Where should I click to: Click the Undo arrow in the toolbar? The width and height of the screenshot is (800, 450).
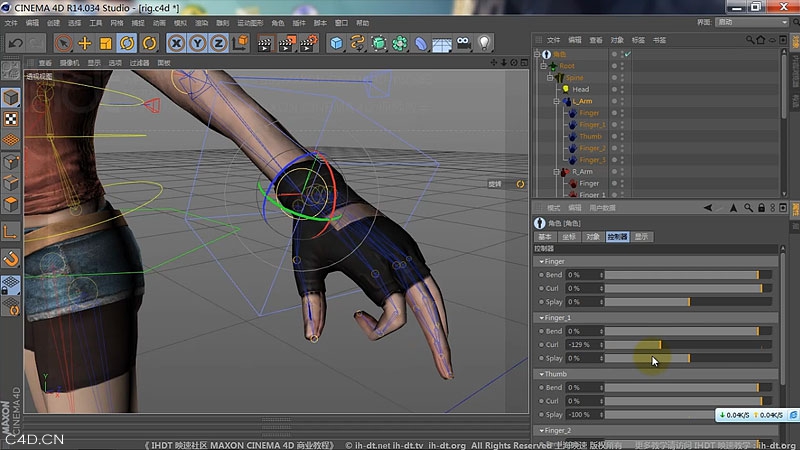[15, 43]
